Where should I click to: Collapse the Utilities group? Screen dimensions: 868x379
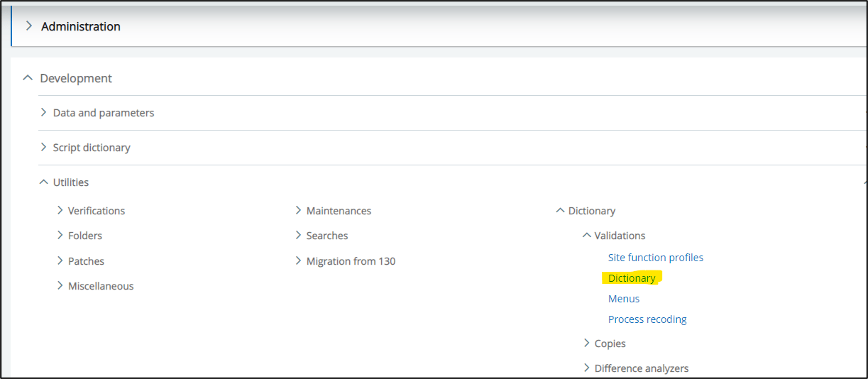70,182
